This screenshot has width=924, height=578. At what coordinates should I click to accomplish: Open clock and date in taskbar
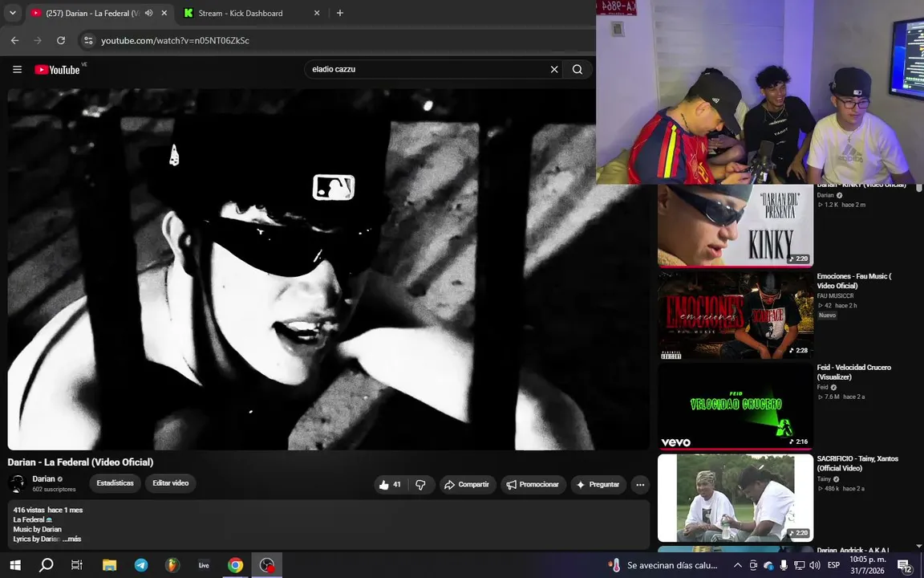[867, 565]
